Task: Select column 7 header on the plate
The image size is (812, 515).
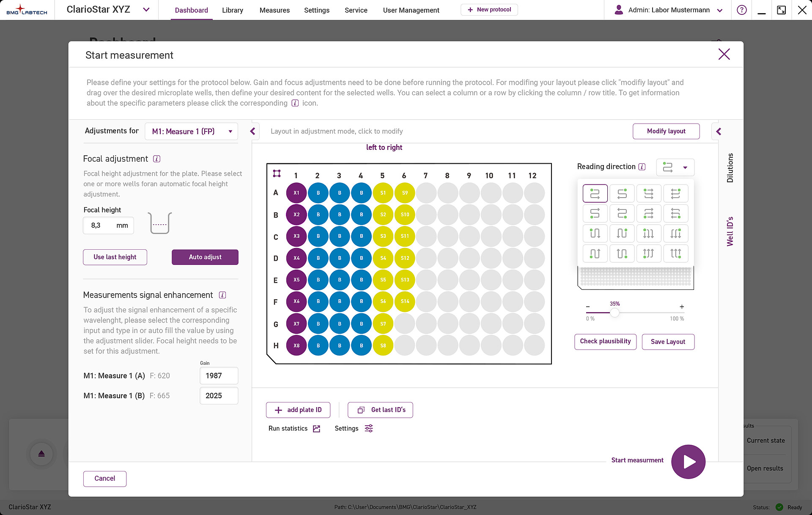Action: (x=425, y=176)
